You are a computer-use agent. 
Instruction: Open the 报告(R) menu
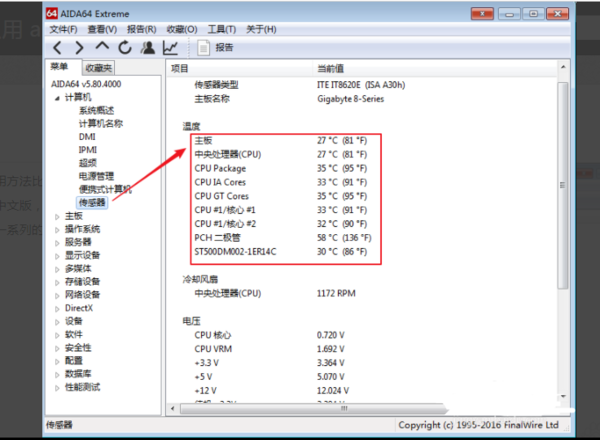(142, 29)
